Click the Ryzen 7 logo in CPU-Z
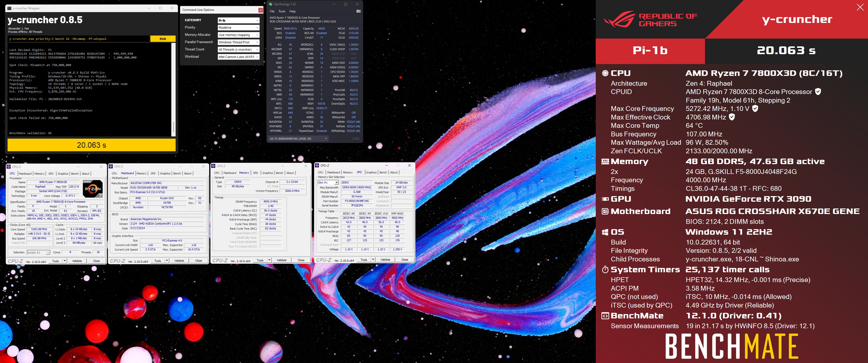This screenshot has width=868, height=363. pos(93,189)
